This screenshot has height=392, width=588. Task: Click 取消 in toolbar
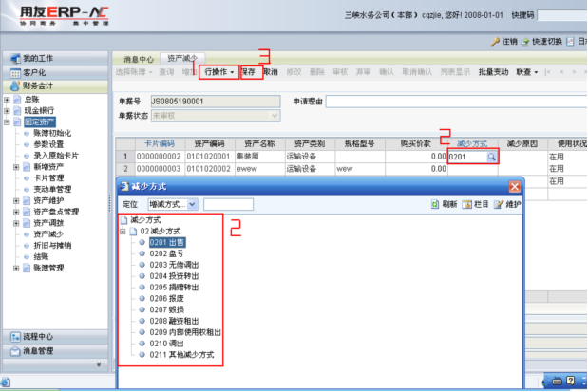point(271,72)
